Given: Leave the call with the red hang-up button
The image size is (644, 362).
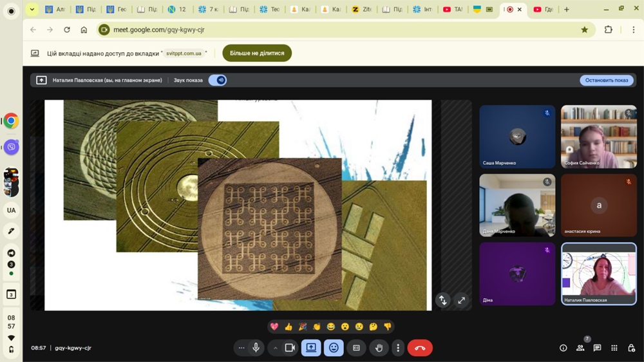Looking at the screenshot, I should [420, 348].
